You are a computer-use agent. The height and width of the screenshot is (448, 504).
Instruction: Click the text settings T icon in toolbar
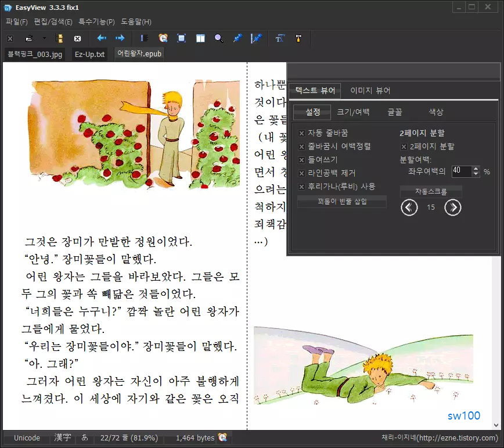[x=279, y=38]
